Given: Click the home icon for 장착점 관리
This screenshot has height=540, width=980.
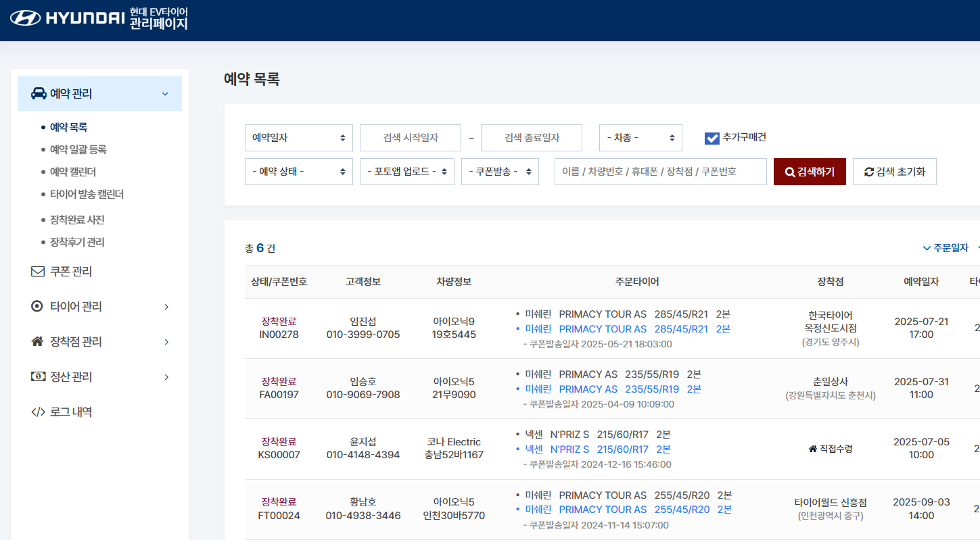Looking at the screenshot, I should coord(38,342).
